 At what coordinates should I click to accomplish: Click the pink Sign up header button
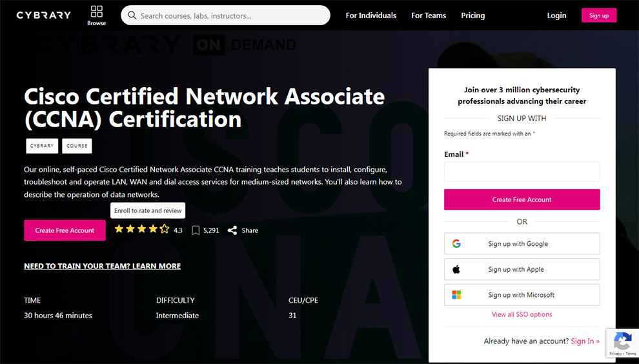599,15
